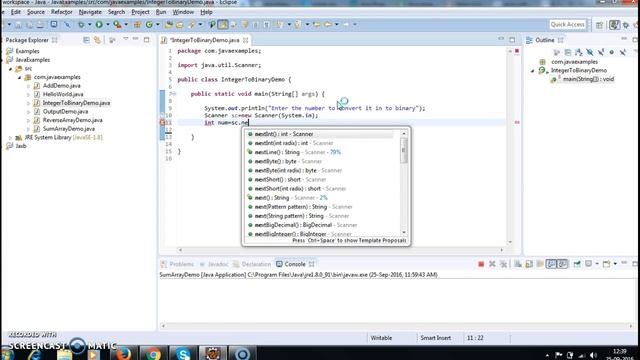Viewport: 640px width, 360px height.
Task: Select AddDemo.java in Package Explorer
Action: (62, 86)
